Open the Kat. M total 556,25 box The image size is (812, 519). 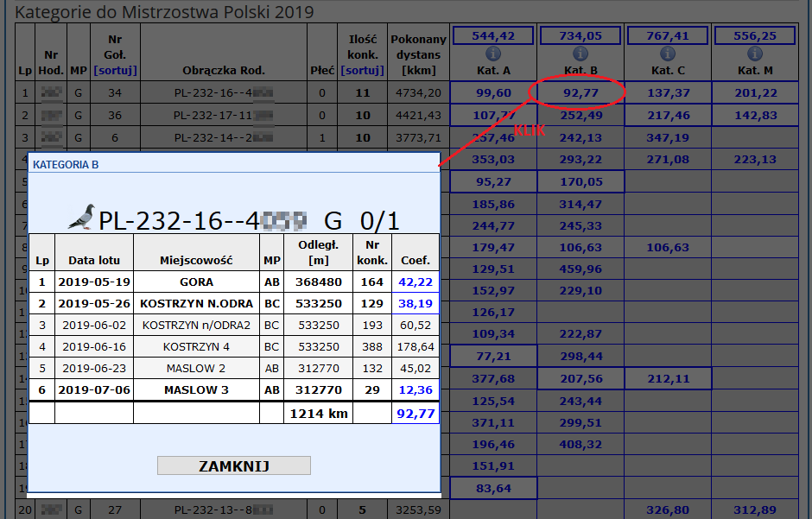pyautogui.click(x=756, y=35)
